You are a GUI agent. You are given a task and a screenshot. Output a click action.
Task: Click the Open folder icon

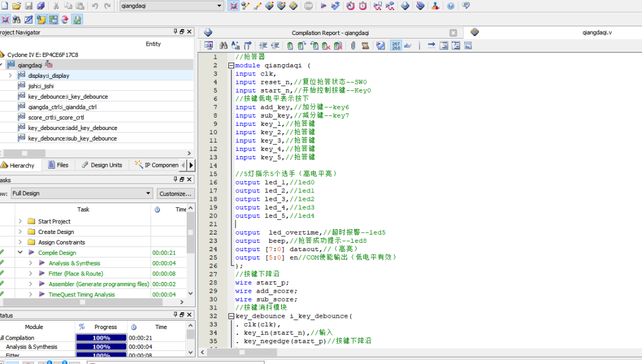point(16,6)
